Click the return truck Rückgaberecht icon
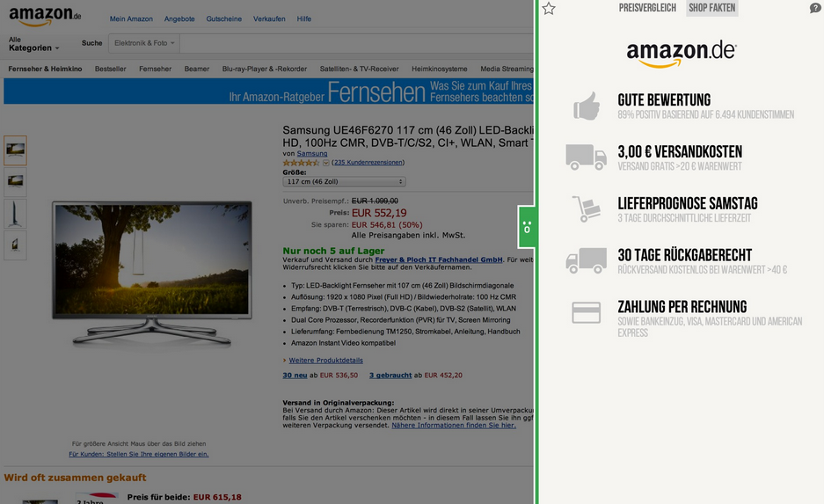The image size is (824, 504). [586, 260]
